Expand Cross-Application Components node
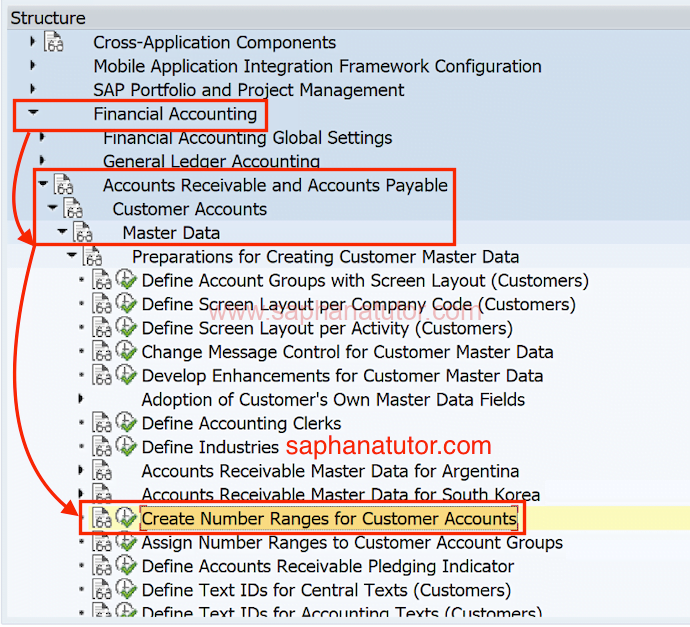Viewport: 690px width, 627px height. 33,41
